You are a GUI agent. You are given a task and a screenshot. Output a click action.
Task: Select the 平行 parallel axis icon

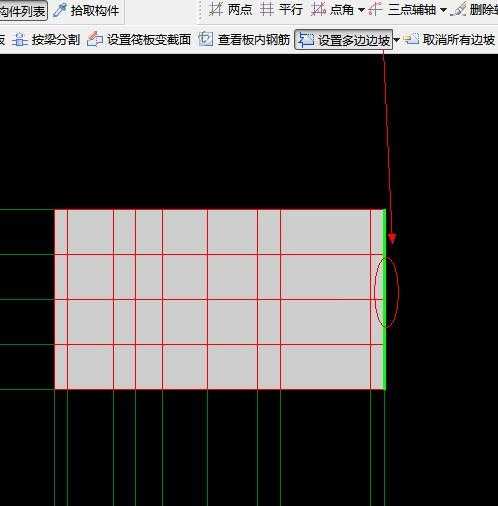click(x=267, y=9)
